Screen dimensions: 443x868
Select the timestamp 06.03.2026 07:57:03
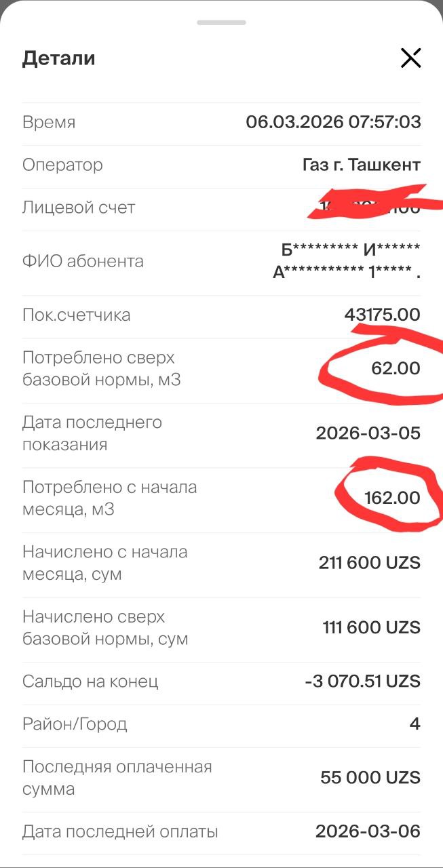coord(333,122)
